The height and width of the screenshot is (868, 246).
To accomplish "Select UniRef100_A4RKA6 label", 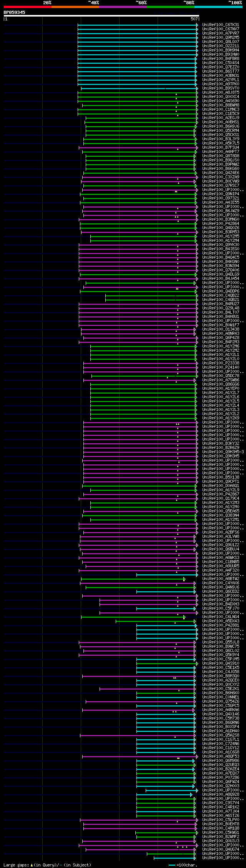I will click(x=221, y=710).
